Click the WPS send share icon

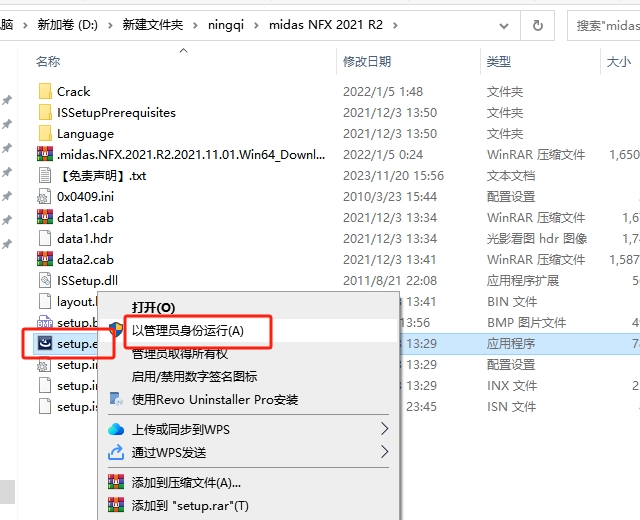(116, 452)
